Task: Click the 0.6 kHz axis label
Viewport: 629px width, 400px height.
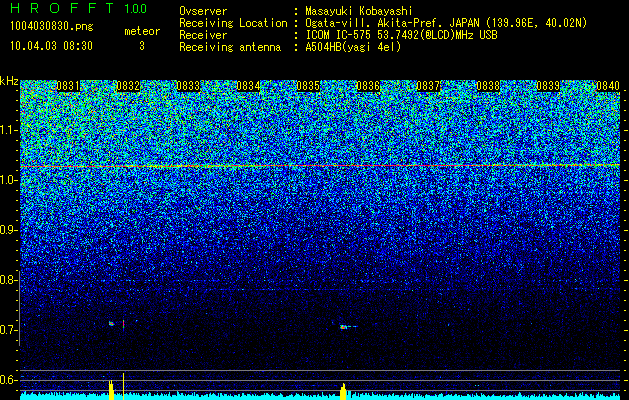Action: tap(7, 380)
